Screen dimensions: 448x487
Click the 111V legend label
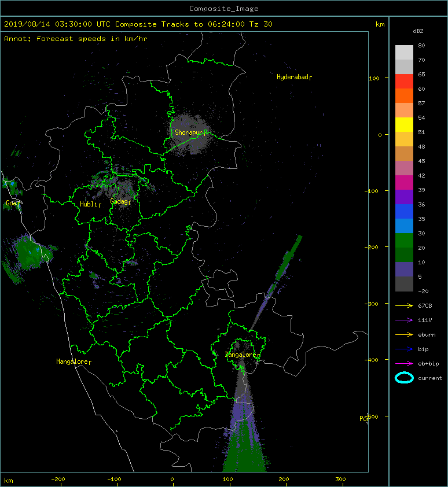425,320
